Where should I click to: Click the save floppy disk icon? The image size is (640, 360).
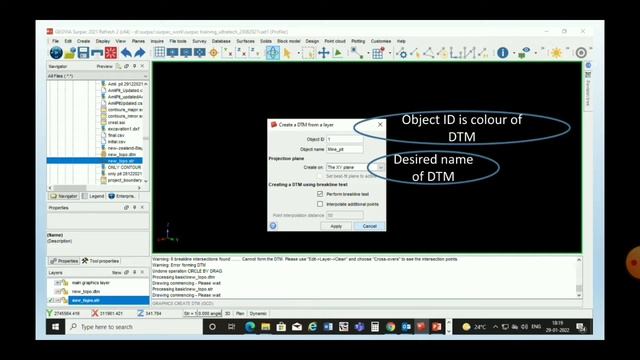point(83,53)
